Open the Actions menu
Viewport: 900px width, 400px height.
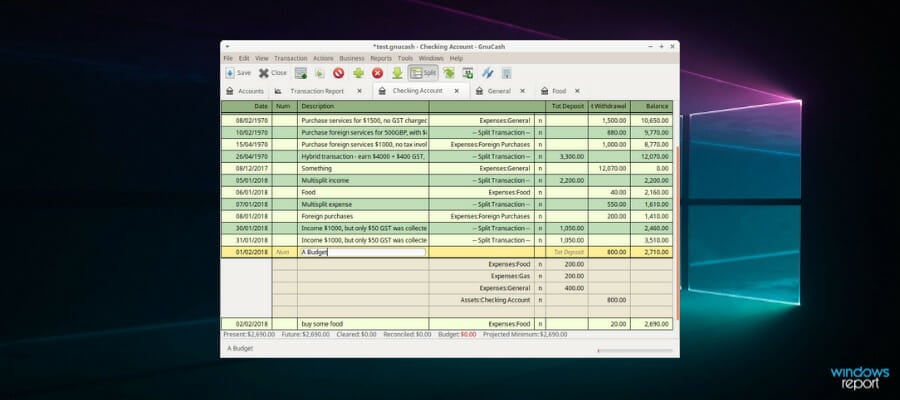pyautogui.click(x=323, y=59)
